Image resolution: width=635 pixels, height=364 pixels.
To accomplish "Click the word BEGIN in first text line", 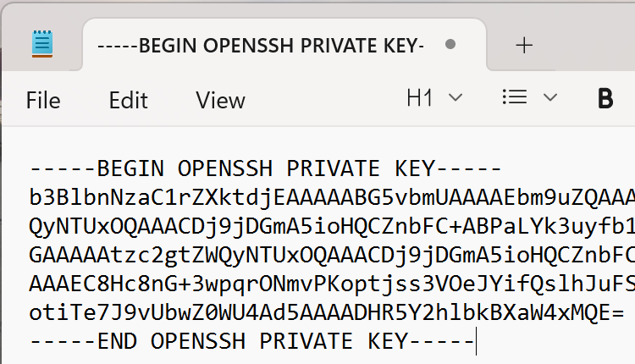I will point(131,168).
